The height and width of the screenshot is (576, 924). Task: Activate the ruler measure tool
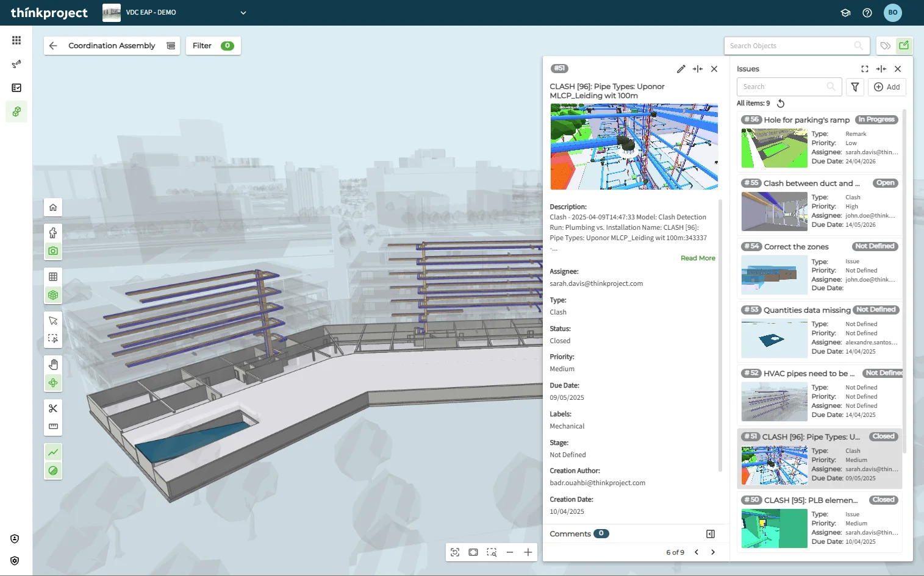coord(53,427)
